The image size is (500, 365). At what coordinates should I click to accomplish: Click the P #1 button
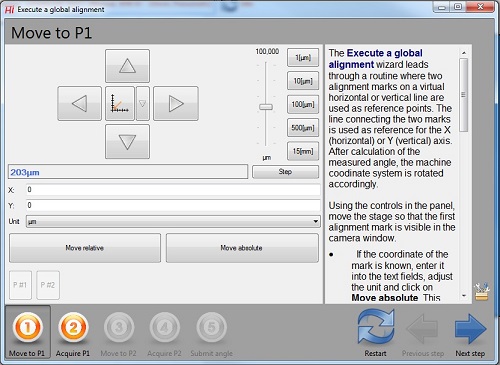20,285
